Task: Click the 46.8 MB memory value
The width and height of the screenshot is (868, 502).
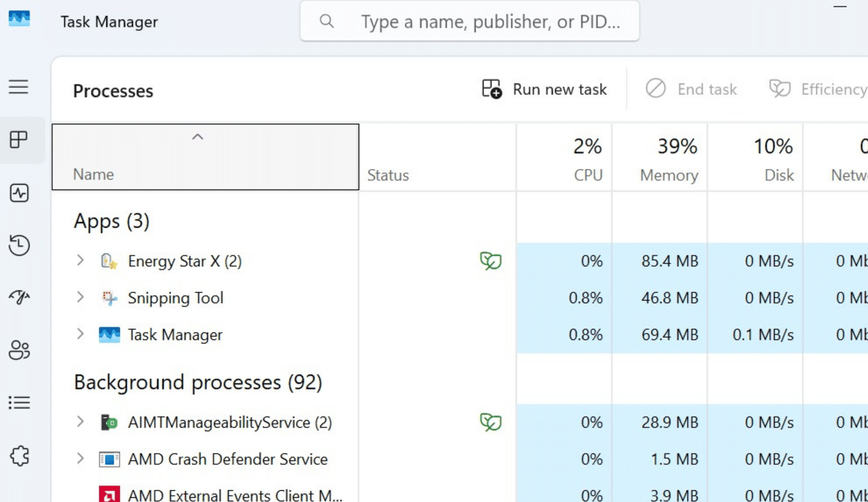Action: point(670,298)
